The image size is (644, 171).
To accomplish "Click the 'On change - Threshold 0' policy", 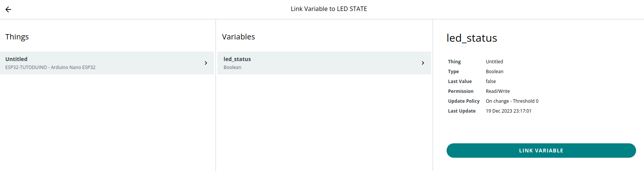I will (512, 101).
